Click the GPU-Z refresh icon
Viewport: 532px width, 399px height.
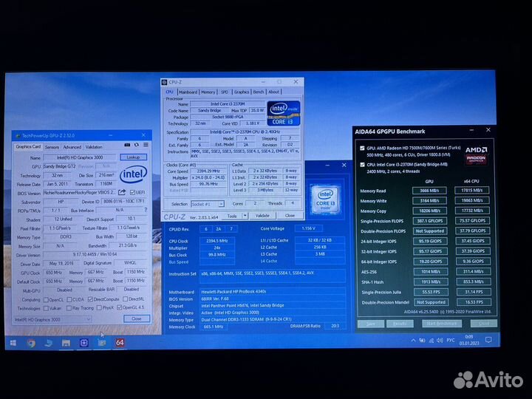(137, 145)
